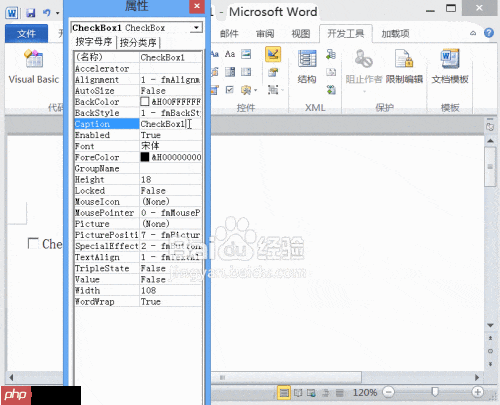
Task: Open Word Help question mark icon
Action: [x=489, y=33]
